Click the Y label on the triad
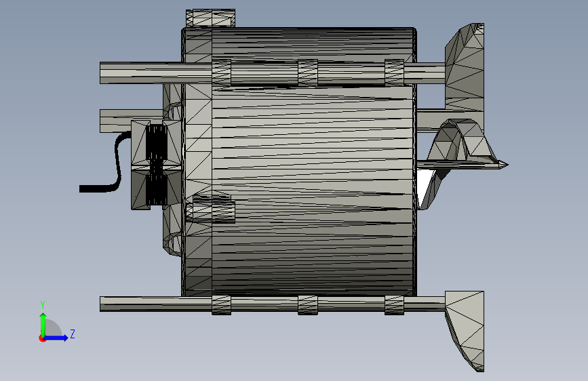Screen dimensions: 588x381 point(43,305)
